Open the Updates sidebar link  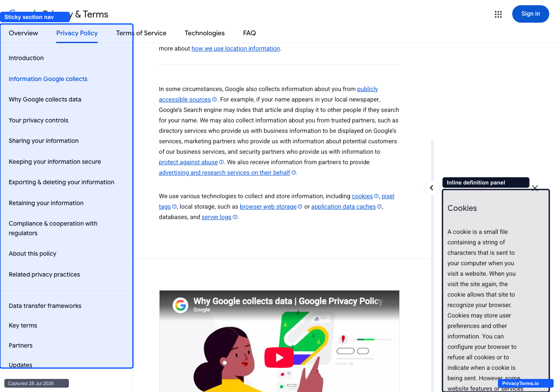(20, 365)
